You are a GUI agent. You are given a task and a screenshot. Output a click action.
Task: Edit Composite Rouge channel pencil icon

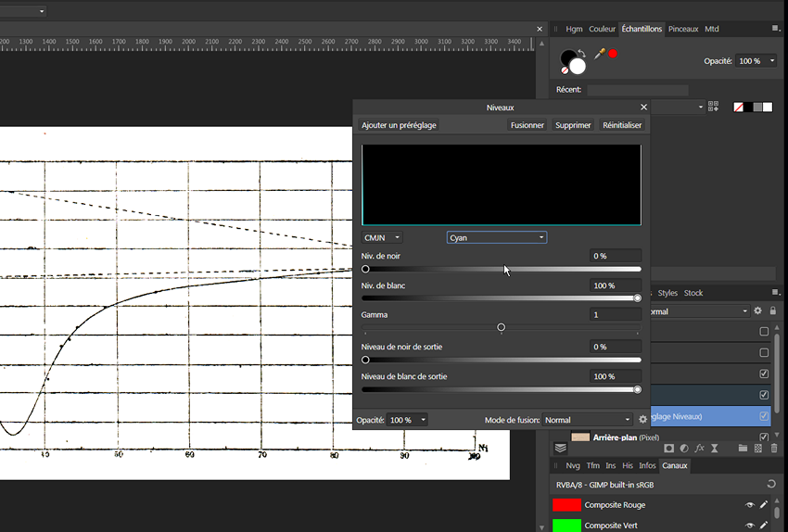click(x=764, y=504)
